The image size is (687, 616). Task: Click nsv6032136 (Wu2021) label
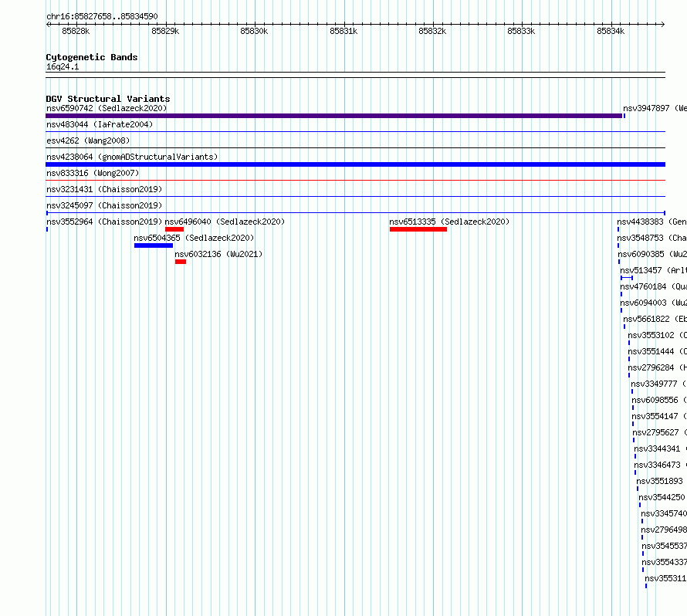pyautogui.click(x=218, y=254)
